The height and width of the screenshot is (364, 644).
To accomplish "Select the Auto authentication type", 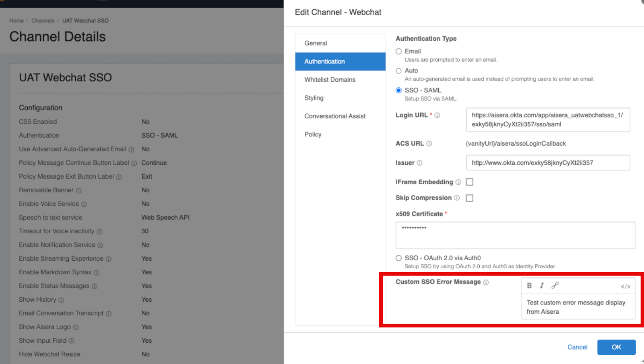I will click(x=398, y=71).
